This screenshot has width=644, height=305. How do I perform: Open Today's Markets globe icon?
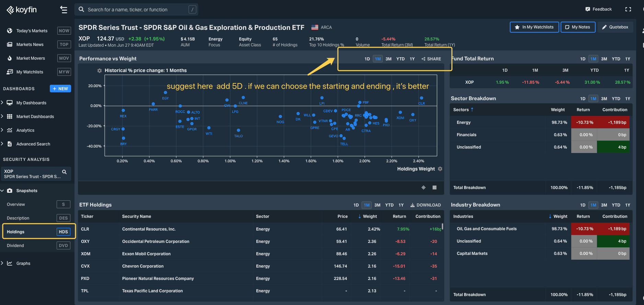coord(10,31)
